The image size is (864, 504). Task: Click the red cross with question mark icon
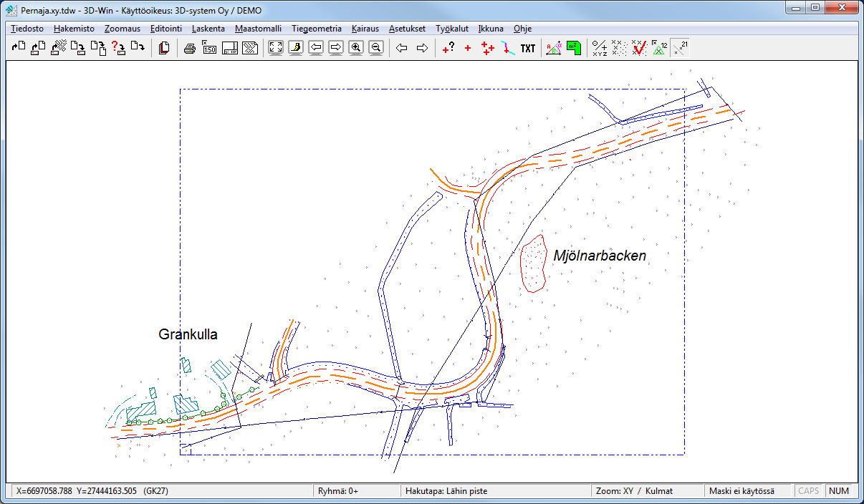(x=448, y=49)
